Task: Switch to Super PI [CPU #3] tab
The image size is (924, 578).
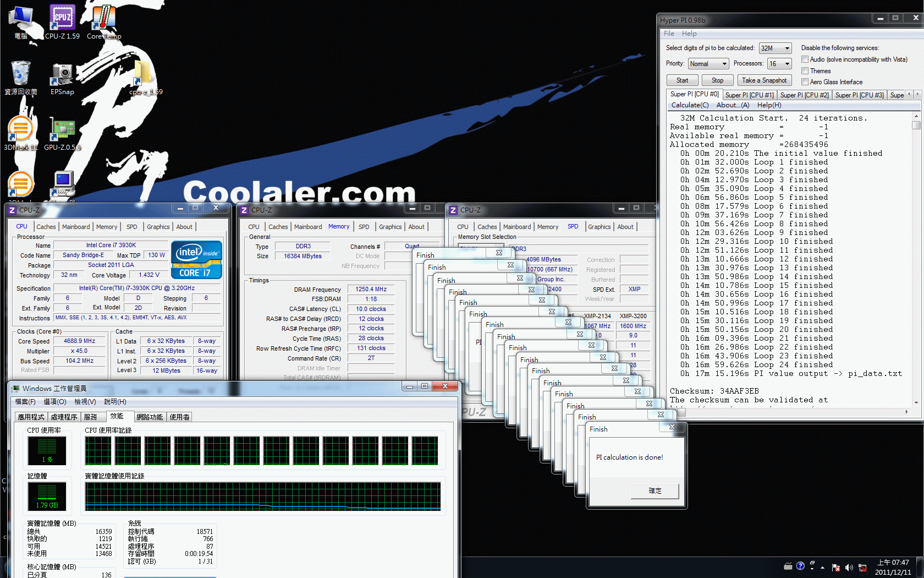Action: pyautogui.click(x=859, y=95)
